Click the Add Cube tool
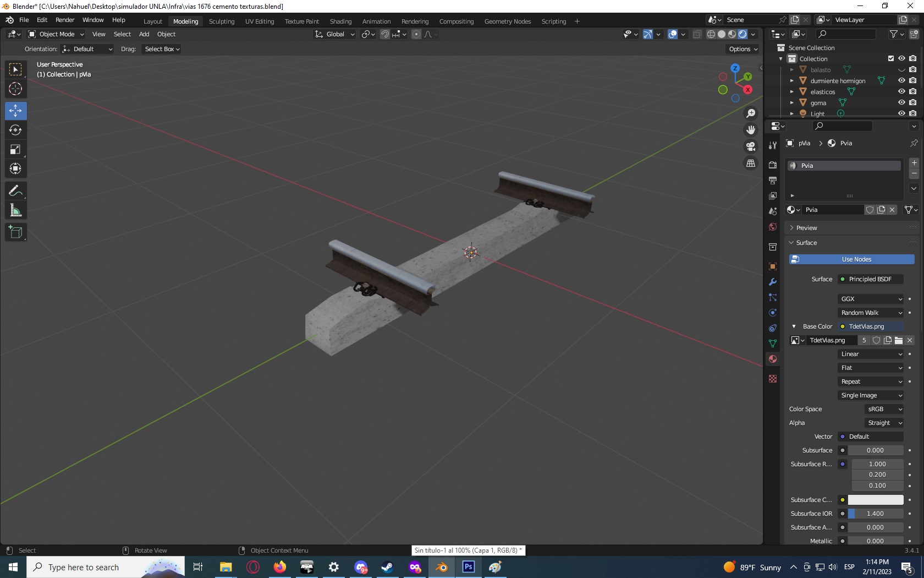924x578 pixels. pyautogui.click(x=15, y=232)
